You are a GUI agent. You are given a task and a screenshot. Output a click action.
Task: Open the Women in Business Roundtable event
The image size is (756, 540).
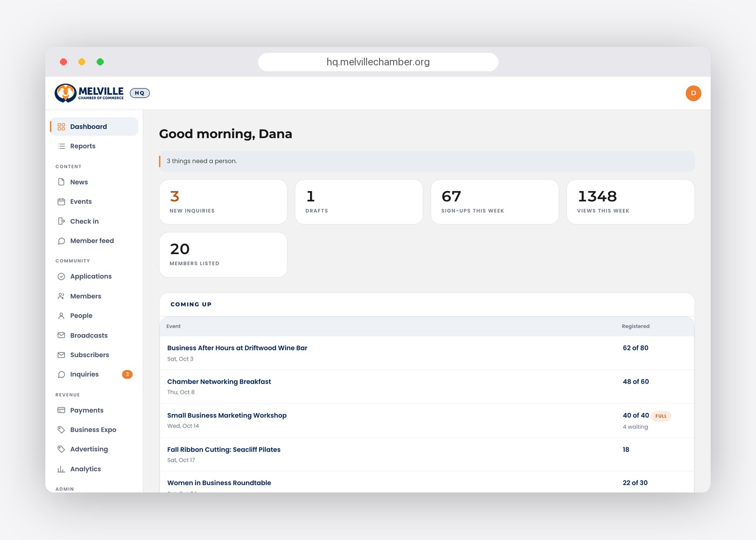[219, 483]
